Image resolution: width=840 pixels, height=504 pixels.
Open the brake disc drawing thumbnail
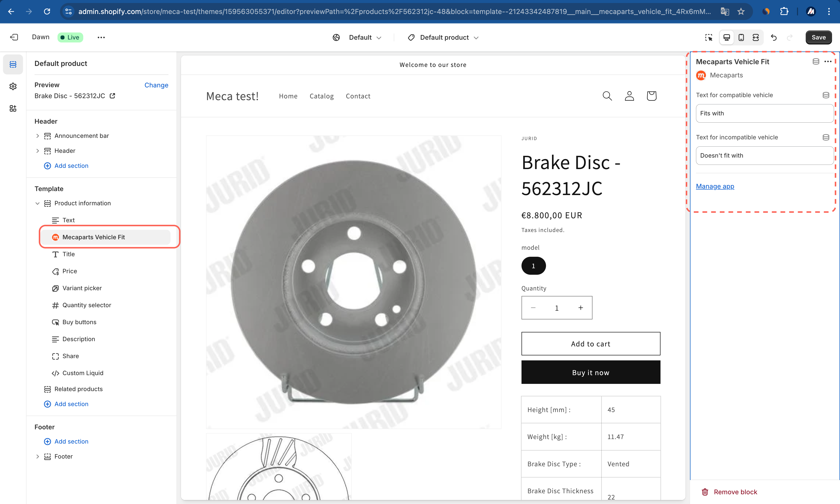[x=279, y=467]
